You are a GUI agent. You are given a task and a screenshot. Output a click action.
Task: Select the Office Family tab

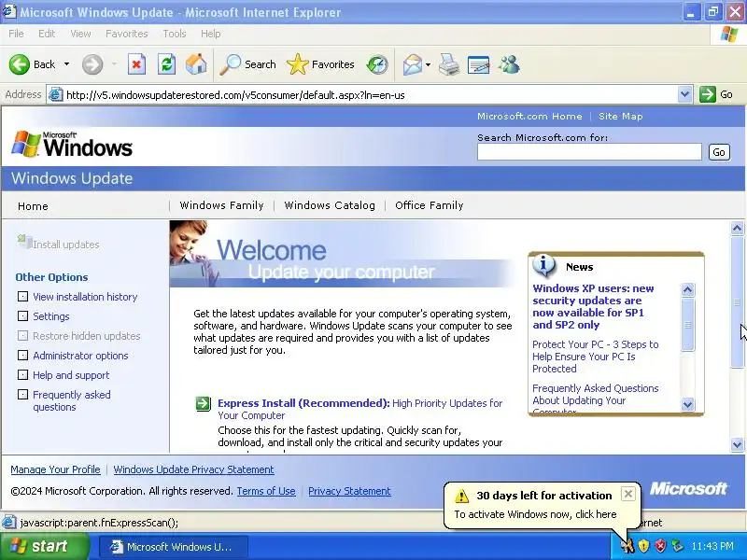pyautogui.click(x=430, y=205)
